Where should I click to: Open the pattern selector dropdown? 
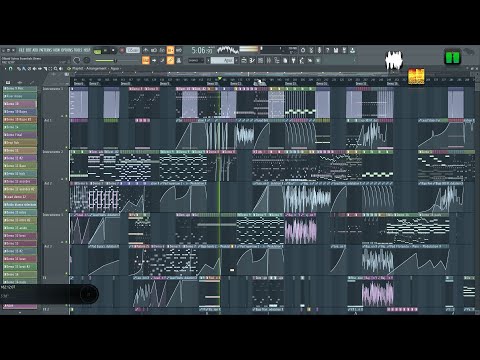point(222,60)
